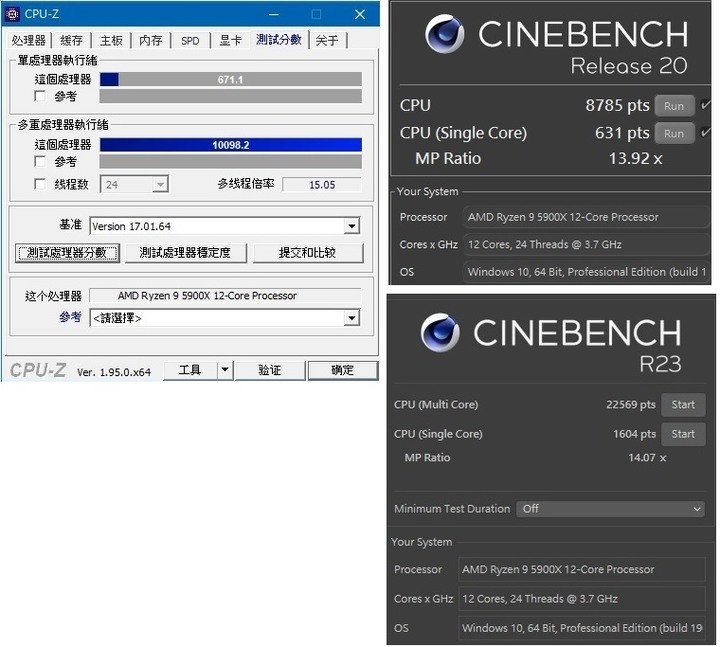This screenshot has height=647, width=720.
Task: Switch to the 主板 tab
Action: coord(111,40)
